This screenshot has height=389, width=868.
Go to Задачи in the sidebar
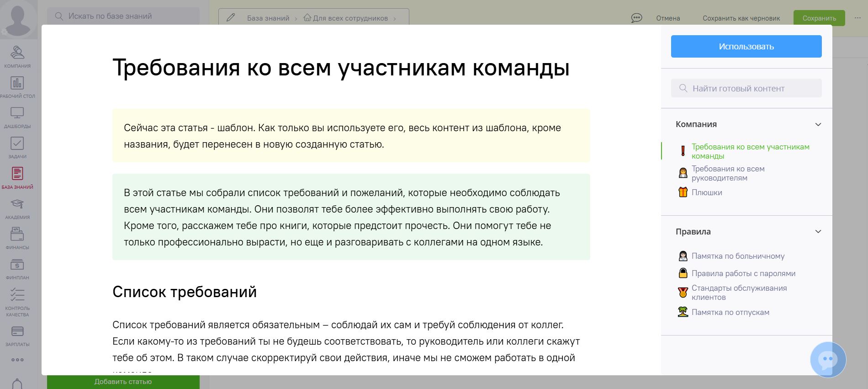tap(17, 147)
